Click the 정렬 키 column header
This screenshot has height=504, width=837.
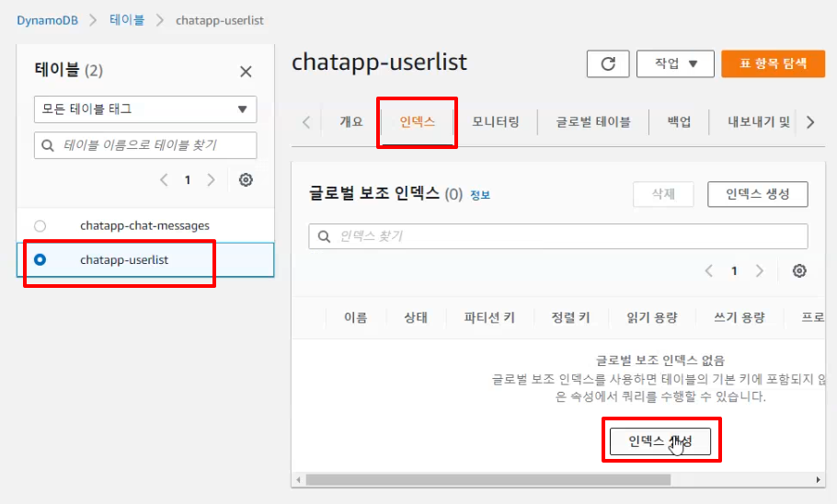(x=570, y=317)
